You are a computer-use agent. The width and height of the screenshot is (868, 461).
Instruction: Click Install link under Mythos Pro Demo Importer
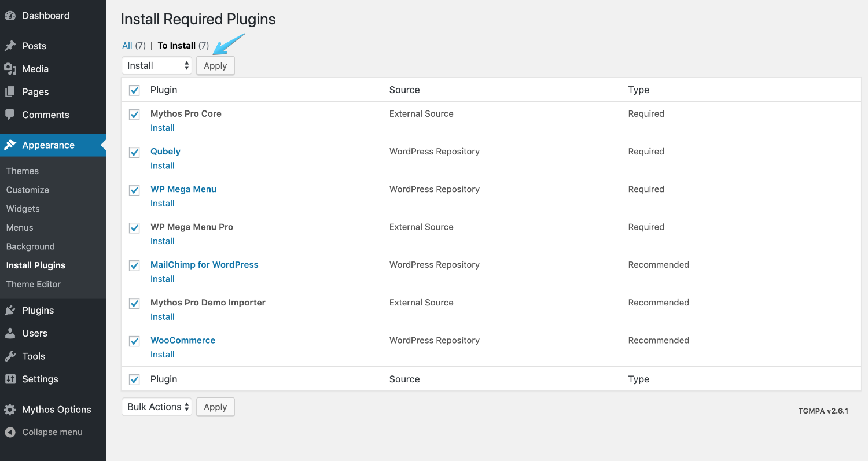click(163, 317)
